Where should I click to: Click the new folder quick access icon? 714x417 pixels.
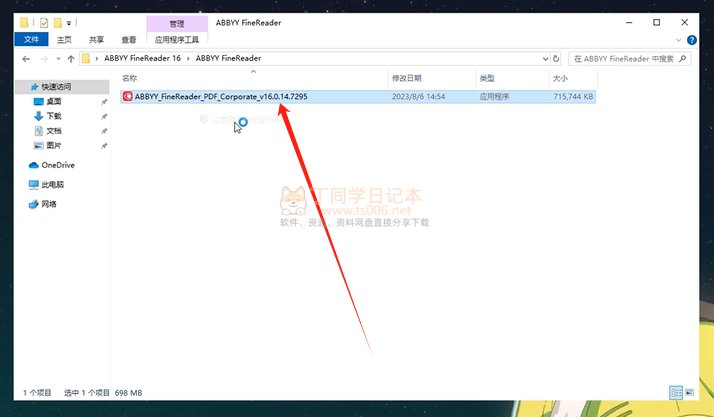57,22
